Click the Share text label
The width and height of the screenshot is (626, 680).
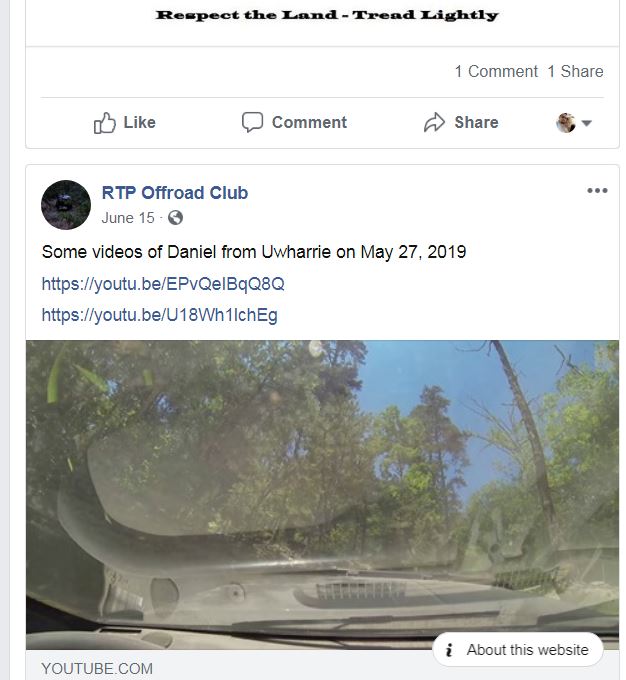[476, 122]
